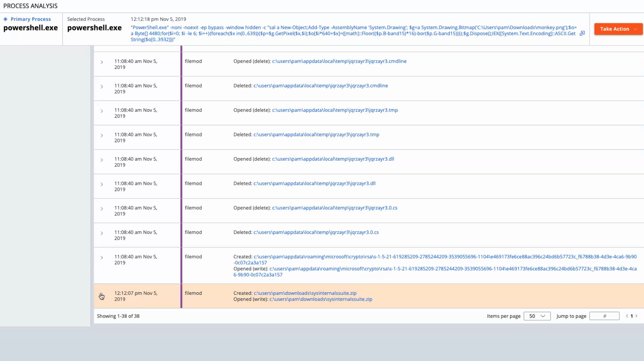Open the Items per page selector showing 50
The height and width of the screenshot is (361, 644).
[537, 316]
